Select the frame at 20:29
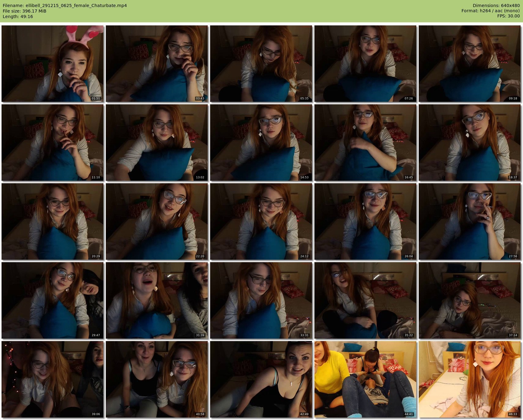Image resolution: width=523 pixels, height=420 pixels. click(53, 221)
